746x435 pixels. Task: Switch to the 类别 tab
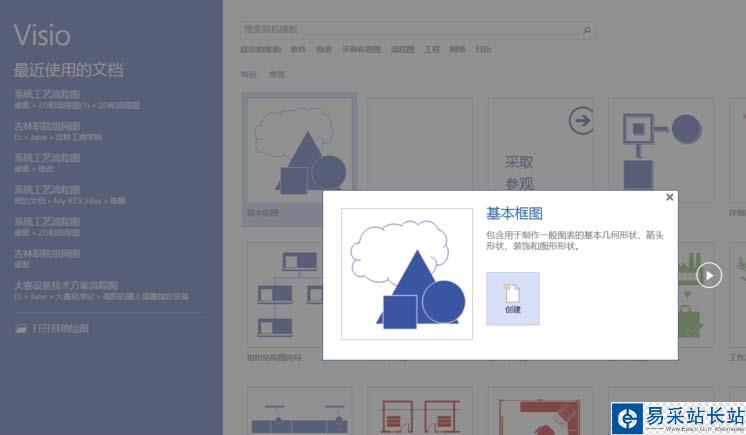(277, 75)
